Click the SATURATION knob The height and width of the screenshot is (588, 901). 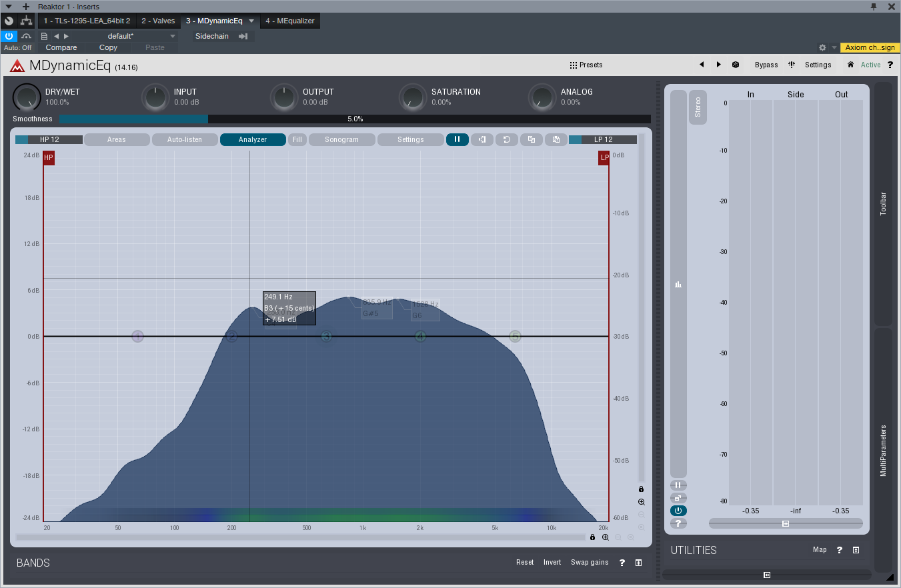pyautogui.click(x=413, y=97)
